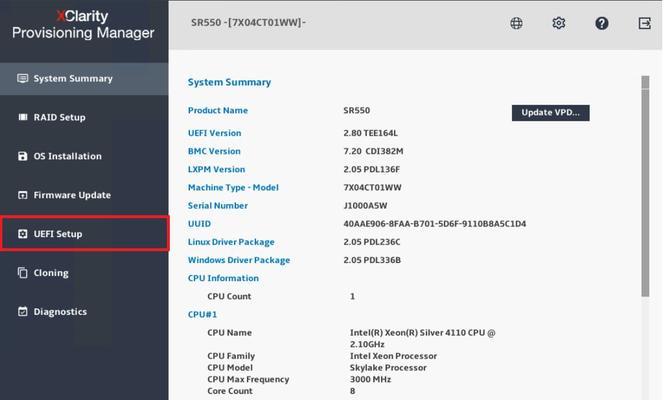Click the serial number J1000A5W
Viewport: 664px width, 400px height.
click(x=365, y=206)
